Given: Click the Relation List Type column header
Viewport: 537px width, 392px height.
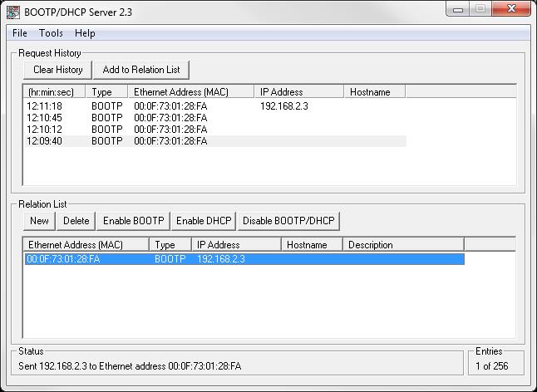Looking at the screenshot, I should [170, 245].
